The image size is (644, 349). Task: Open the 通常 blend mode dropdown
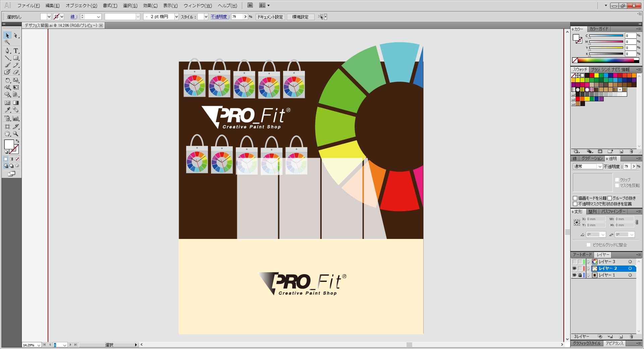click(x=588, y=166)
